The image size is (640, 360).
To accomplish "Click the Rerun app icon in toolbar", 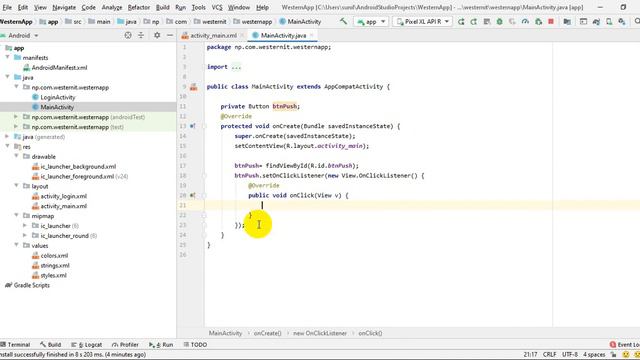I will [461, 22].
